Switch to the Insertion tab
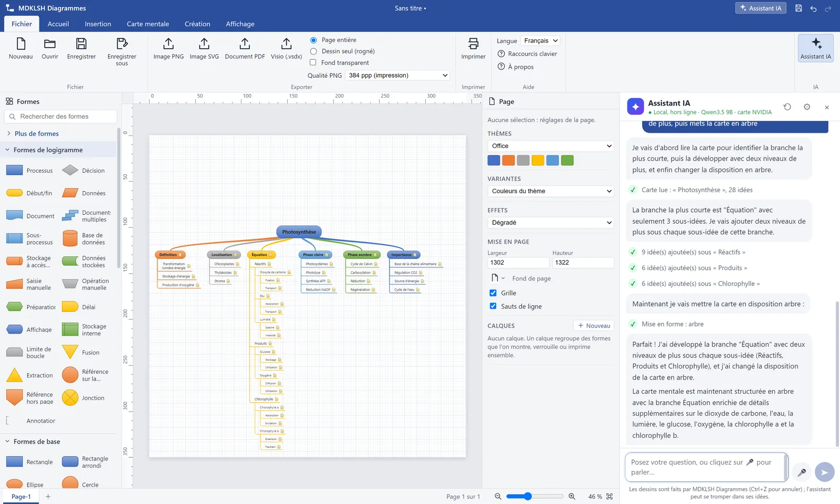Screen dimensions: 840x504 point(98,24)
